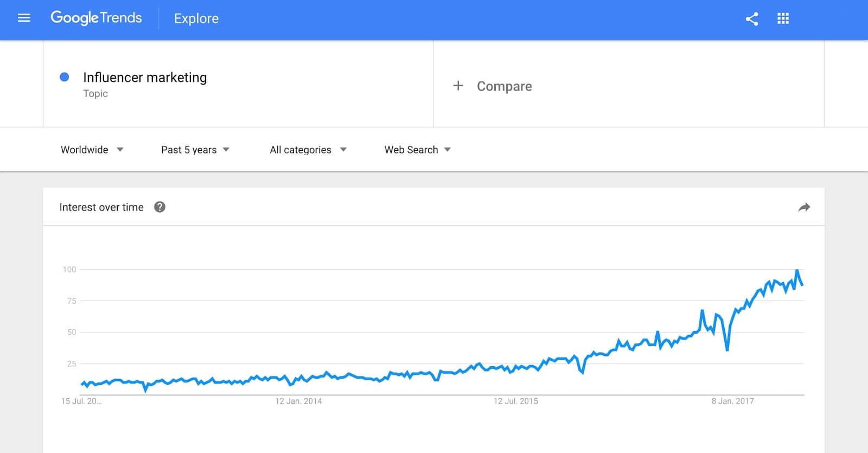The height and width of the screenshot is (453, 868).
Task: Click the Explore header link
Action: pos(196,18)
